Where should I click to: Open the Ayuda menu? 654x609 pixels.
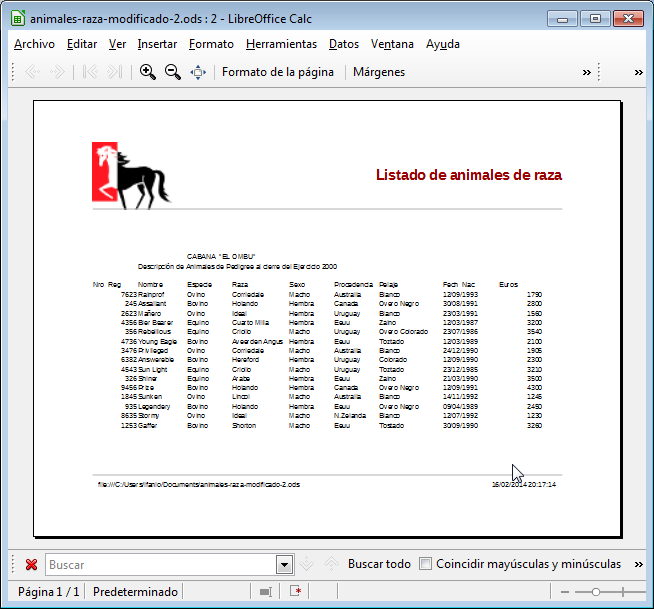(443, 44)
